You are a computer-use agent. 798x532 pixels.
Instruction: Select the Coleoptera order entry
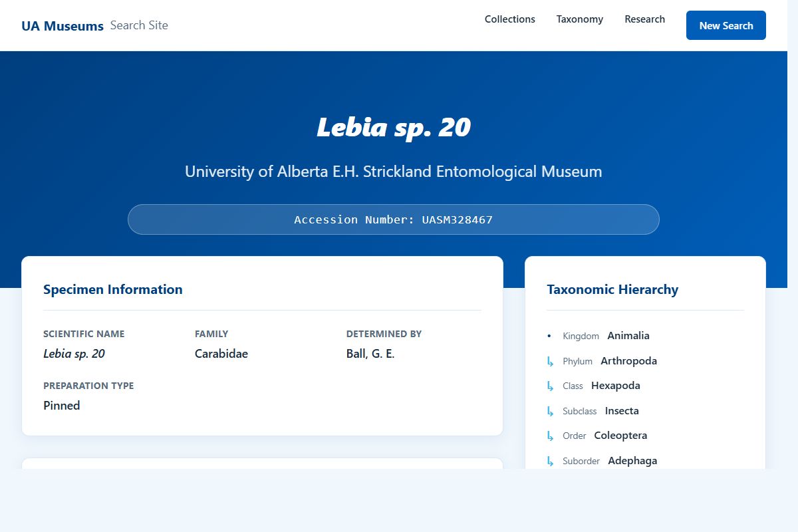(x=620, y=436)
